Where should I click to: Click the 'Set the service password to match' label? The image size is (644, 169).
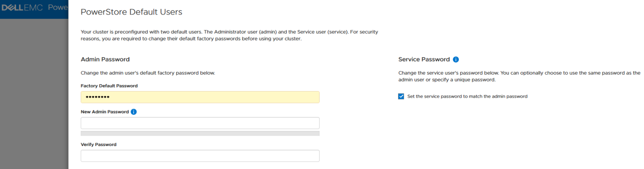[x=467, y=96]
